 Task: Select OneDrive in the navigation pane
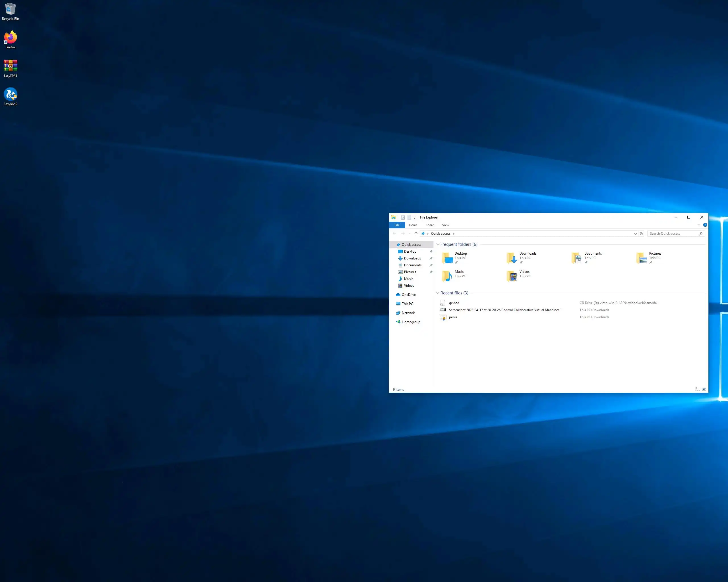coord(408,294)
